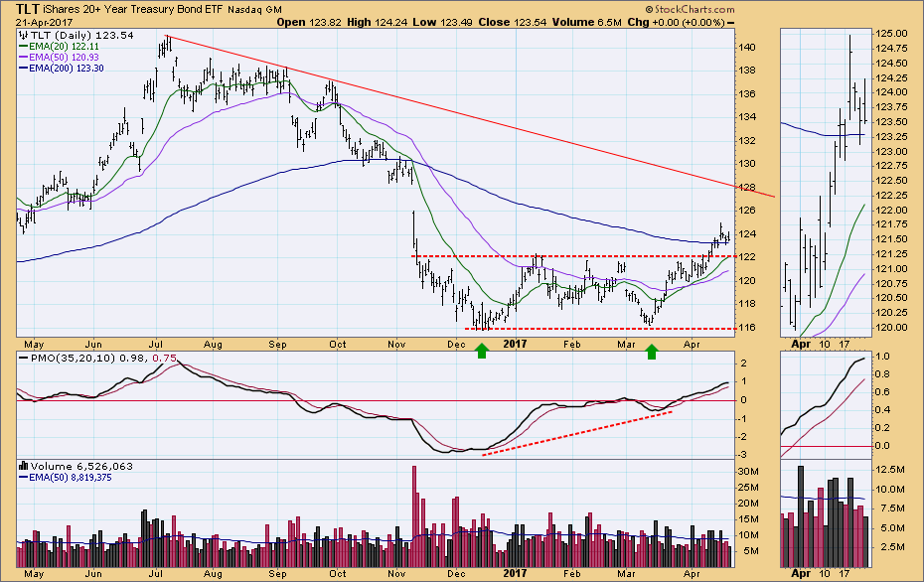
Task: Click the 'Volume 6.5M' header value
Action: (x=586, y=23)
